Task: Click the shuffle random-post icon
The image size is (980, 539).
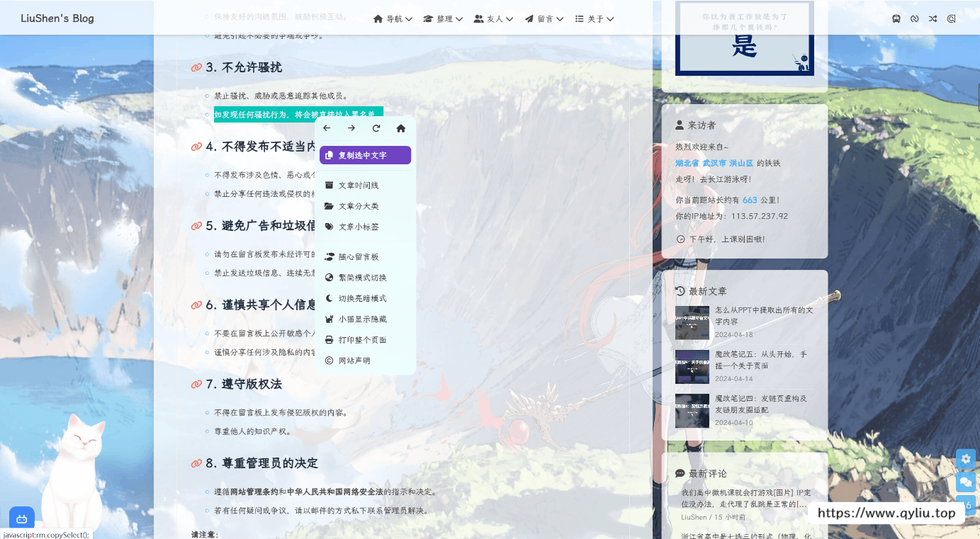Action: pyautogui.click(x=933, y=19)
